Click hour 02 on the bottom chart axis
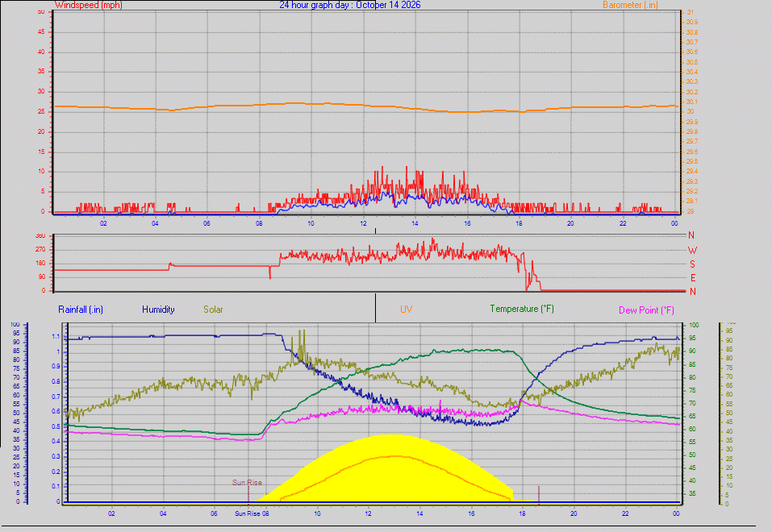772x532 pixels. click(112, 513)
